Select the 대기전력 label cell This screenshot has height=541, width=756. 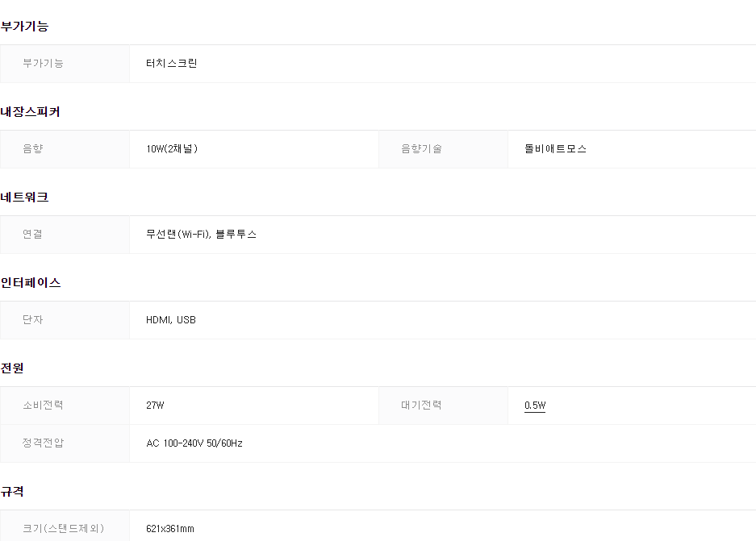point(421,406)
